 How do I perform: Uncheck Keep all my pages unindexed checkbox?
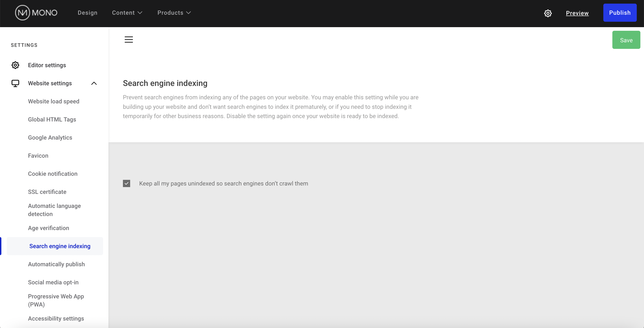(127, 183)
